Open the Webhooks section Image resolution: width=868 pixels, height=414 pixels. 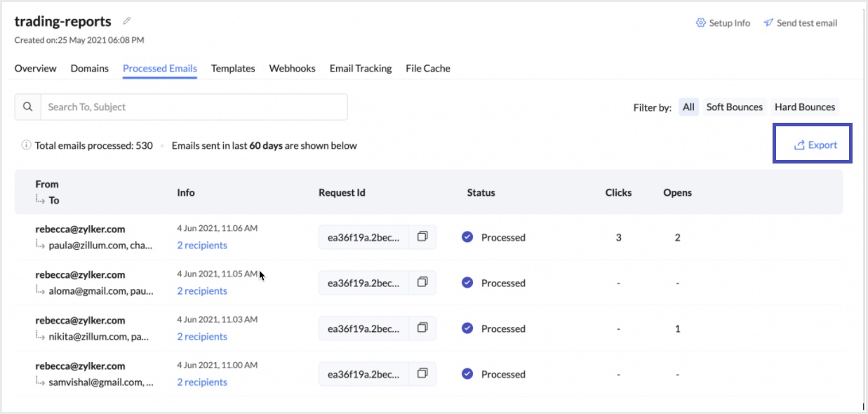click(x=293, y=68)
